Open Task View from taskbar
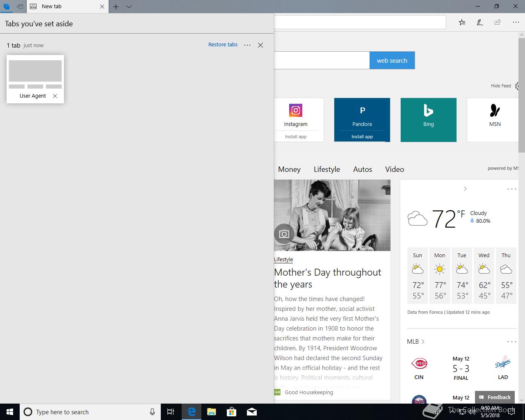This screenshot has width=525, height=420. point(171,412)
